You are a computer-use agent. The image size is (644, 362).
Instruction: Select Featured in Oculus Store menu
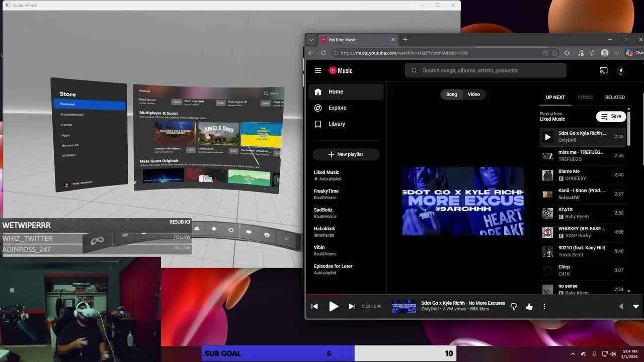point(90,104)
